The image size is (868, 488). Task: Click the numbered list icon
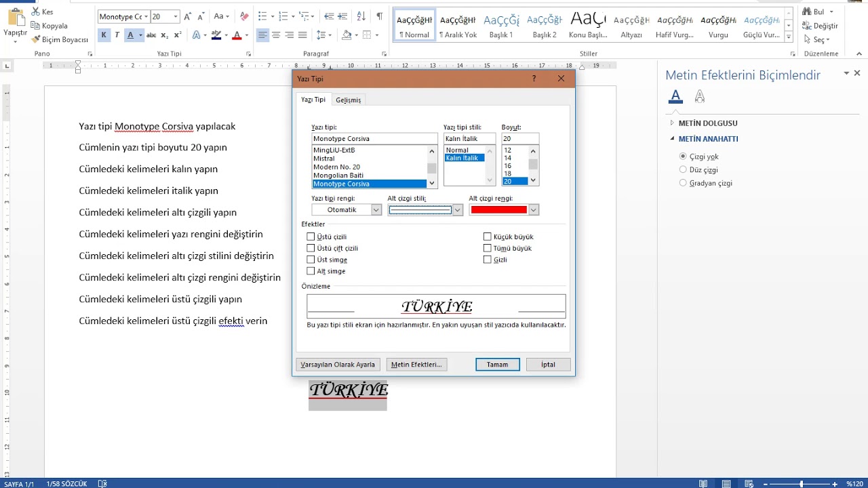(x=283, y=16)
